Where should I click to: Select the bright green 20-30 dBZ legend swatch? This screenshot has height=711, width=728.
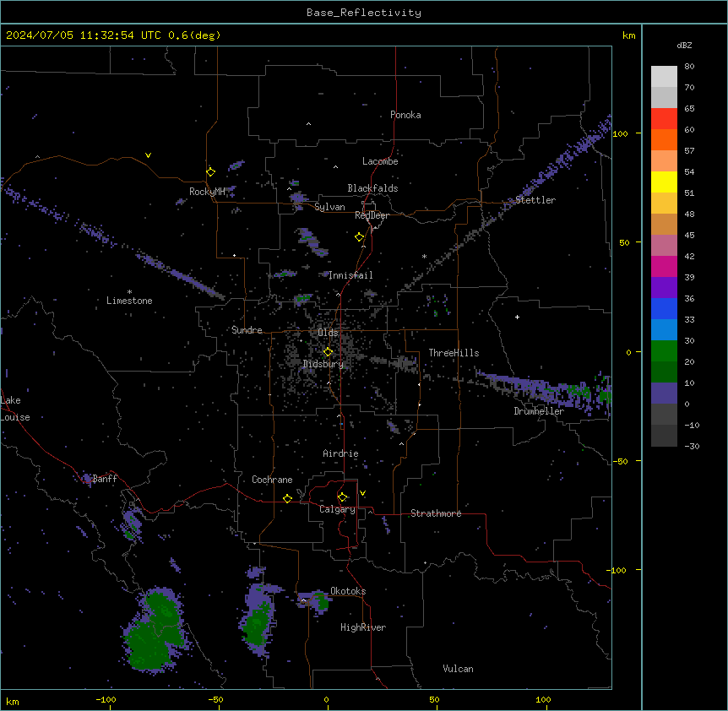pos(664,351)
